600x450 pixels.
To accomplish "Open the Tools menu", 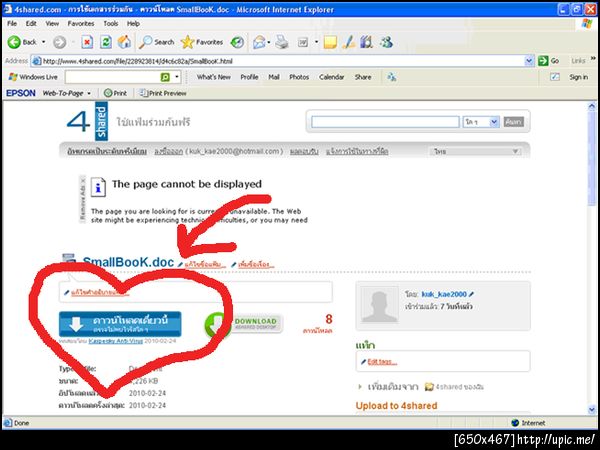I will point(111,23).
